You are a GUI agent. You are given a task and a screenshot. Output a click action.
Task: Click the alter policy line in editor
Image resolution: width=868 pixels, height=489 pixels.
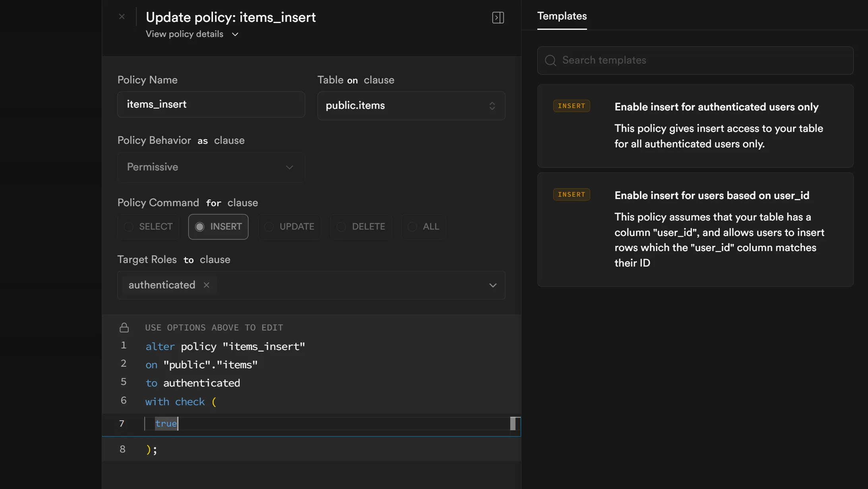[x=225, y=346]
